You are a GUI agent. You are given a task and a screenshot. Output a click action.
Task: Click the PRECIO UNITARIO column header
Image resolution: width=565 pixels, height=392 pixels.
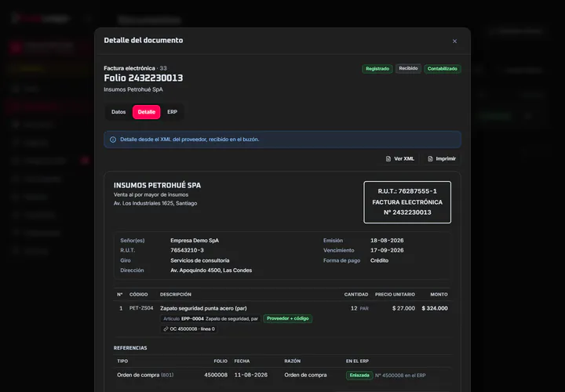pos(395,295)
